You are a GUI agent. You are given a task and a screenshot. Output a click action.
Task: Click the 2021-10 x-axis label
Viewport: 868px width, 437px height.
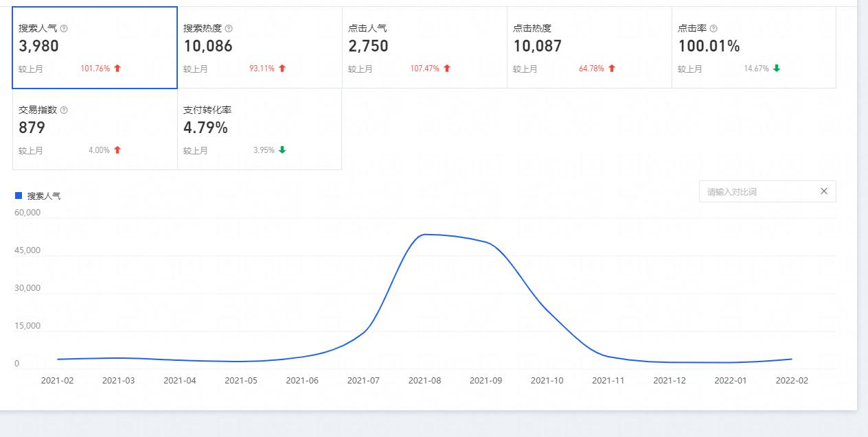(x=547, y=381)
